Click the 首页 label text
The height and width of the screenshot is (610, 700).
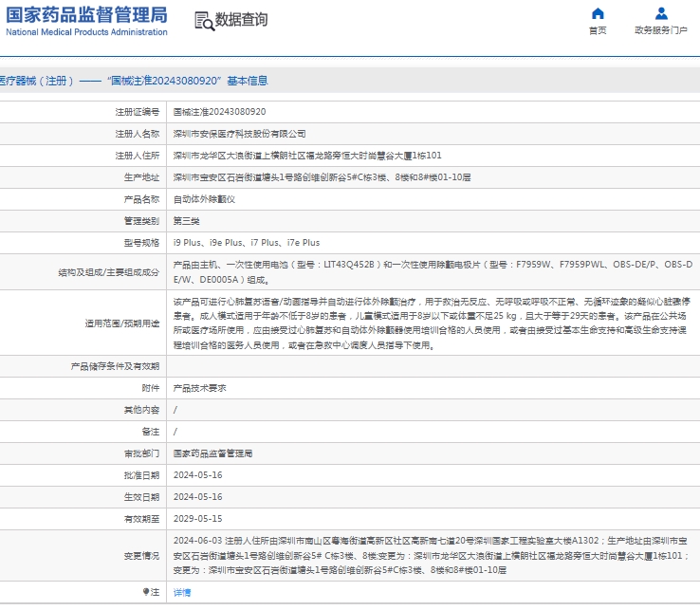(x=597, y=30)
